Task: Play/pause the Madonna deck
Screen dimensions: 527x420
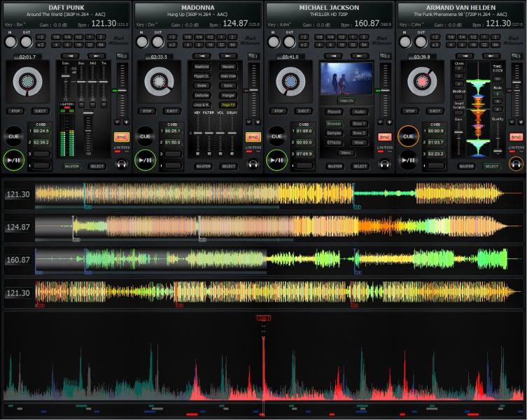Action: pos(145,160)
